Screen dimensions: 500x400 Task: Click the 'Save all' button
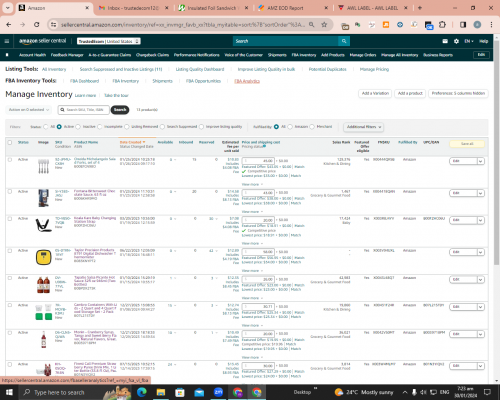pyautogui.click(x=467, y=144)
